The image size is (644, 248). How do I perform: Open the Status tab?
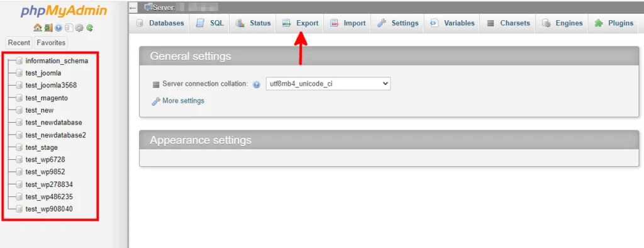tap(253, 23)
